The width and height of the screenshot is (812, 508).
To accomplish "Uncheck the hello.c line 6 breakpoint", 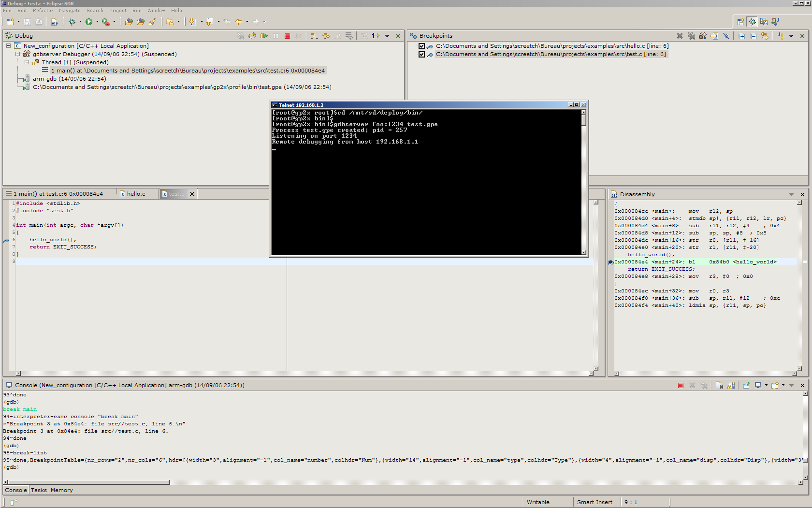I will (421, 46).
